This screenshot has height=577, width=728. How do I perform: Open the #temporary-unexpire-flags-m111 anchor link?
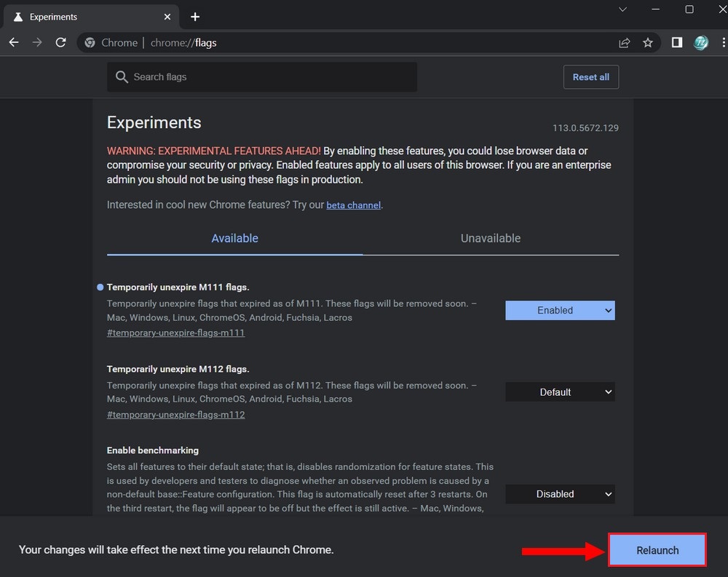tap(175, 333)
